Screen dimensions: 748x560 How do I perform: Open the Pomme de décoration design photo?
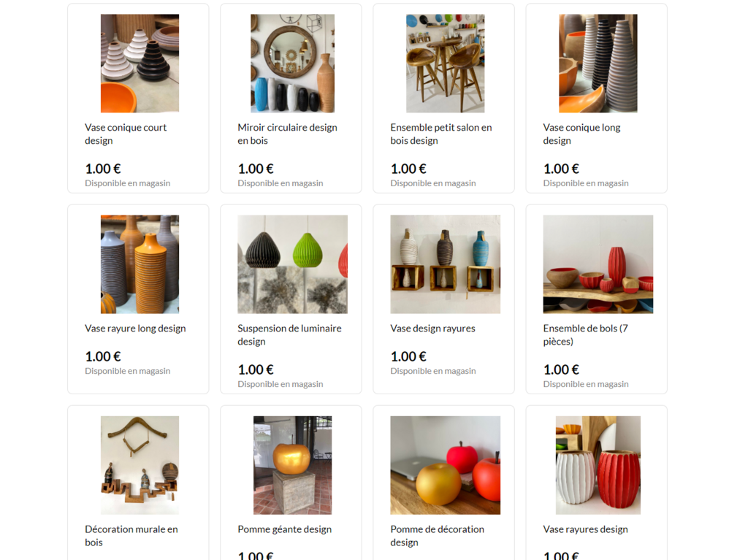pyautogui.click(x=445, y=465)
